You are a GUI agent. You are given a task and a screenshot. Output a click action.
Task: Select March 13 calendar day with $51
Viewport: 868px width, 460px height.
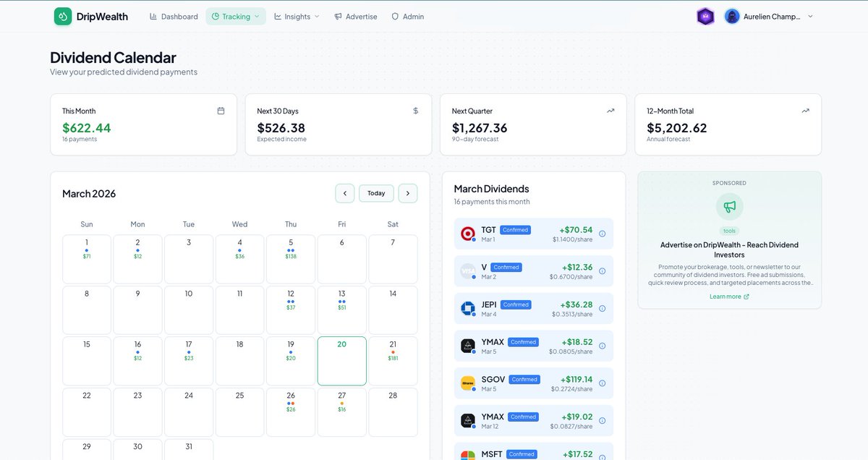(342, 310)
